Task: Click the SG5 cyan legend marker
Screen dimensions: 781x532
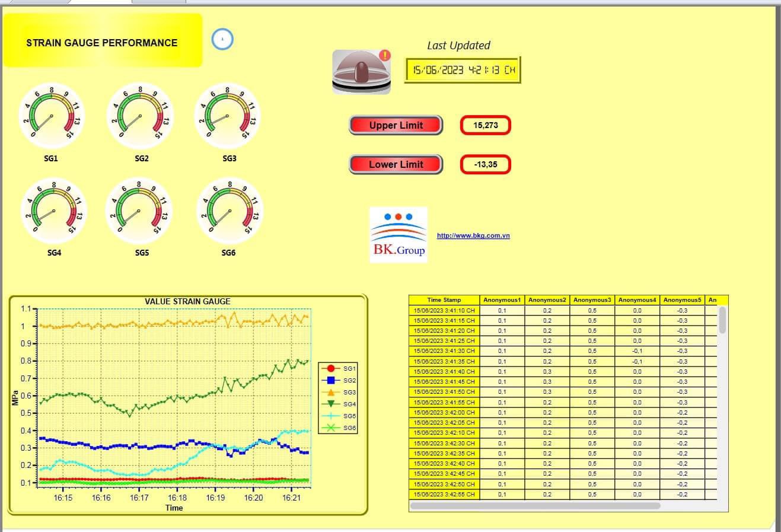Action: pyautogui.click(x=331, y=416)
